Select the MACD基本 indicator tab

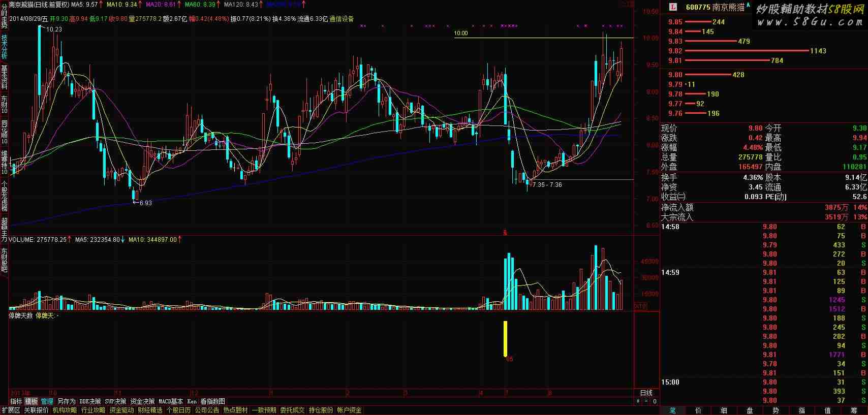(x=171, y=401)
